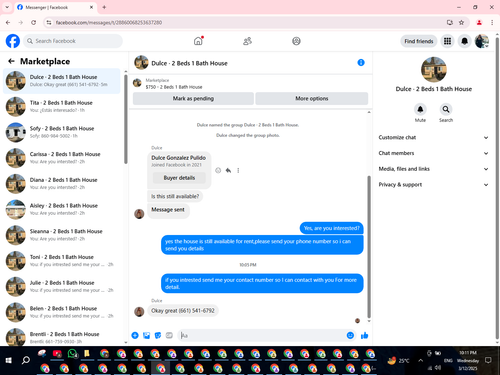The image size is (500, 375).
Task: Open Carissa - 2 Beds 1 Bath House chat
Action: coord(62,158)
